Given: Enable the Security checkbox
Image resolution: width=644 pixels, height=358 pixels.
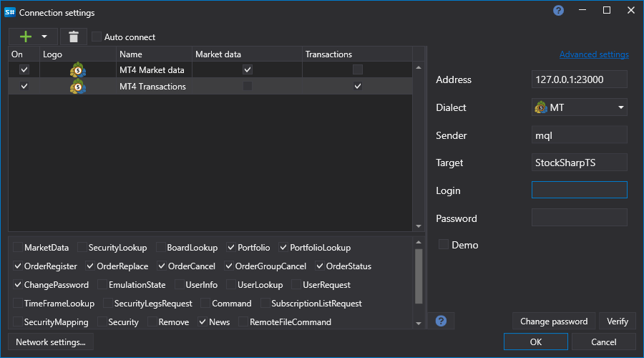Looking at the screenshot, I should (102, 321).
